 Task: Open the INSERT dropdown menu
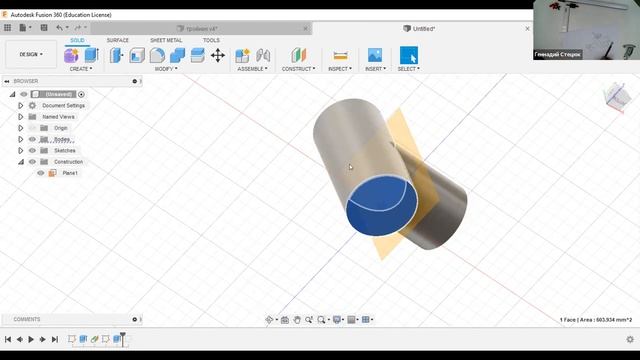(x=375, y=69)
